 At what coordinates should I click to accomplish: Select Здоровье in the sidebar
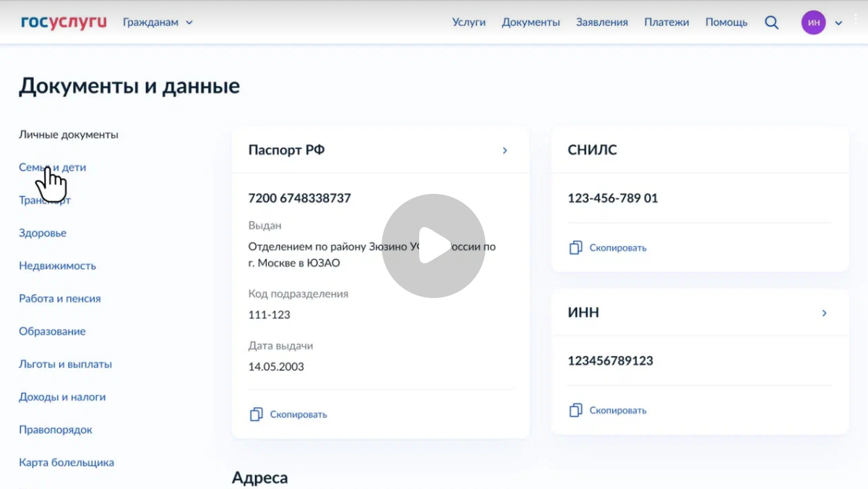click(x=43, y=233)
